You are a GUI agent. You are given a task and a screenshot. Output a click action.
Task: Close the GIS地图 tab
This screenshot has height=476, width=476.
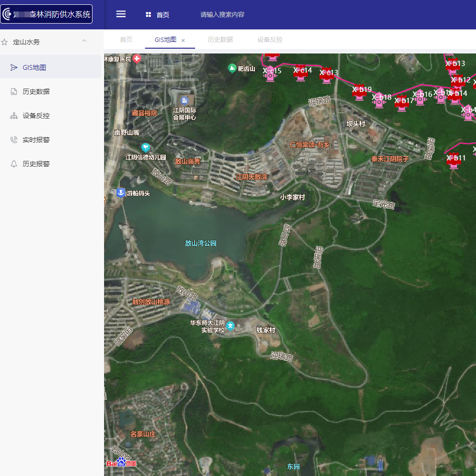[x=183, y=40]
